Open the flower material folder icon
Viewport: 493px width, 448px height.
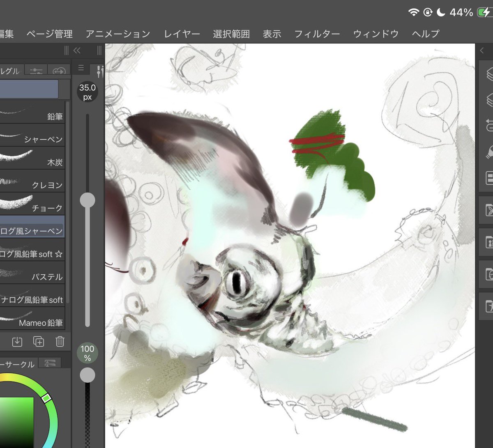tap(488, 210)
